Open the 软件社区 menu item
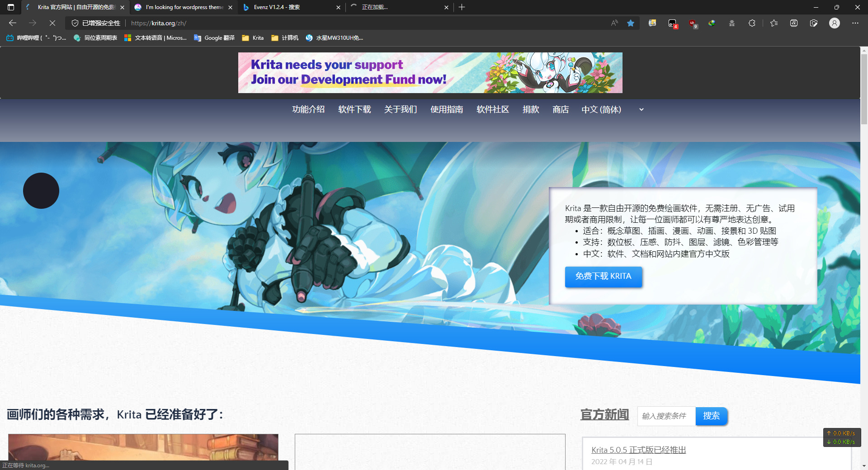 [493, 109]
